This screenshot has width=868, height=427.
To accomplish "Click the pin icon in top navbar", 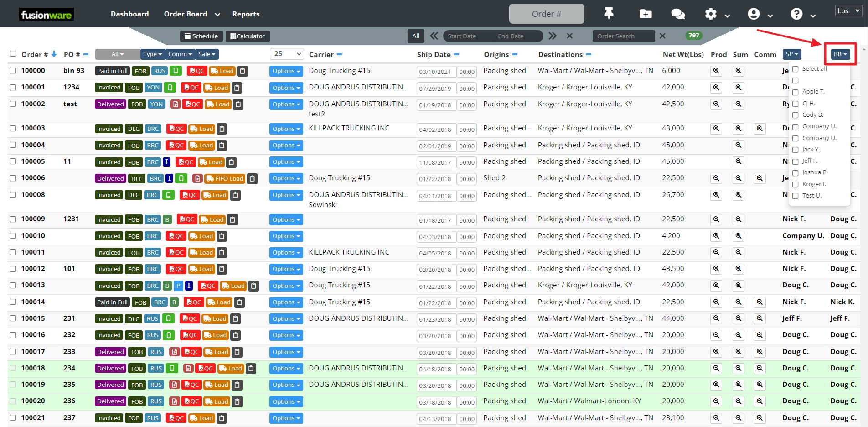I will 609,14.
